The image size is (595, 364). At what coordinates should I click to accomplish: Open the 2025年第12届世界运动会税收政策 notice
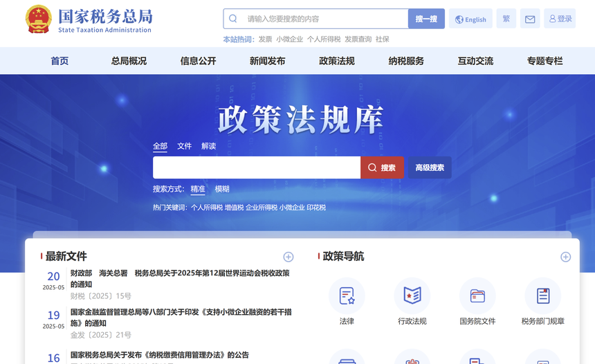(181, 279)
